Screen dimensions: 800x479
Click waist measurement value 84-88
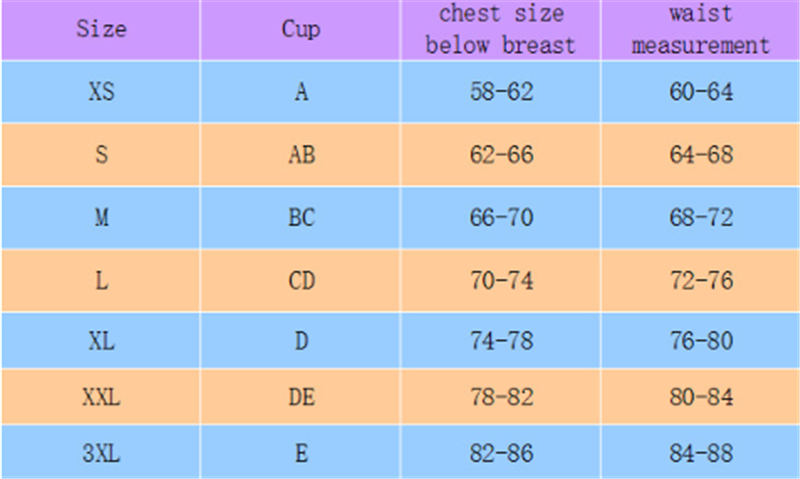click(701, 453)
